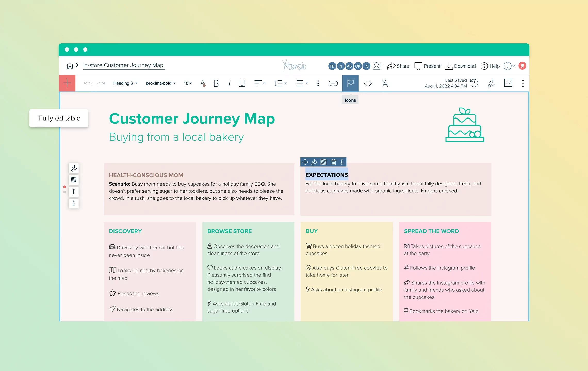
Task: Toggle bold formatting
Action: pyautogui.click(x=216, y=83)
